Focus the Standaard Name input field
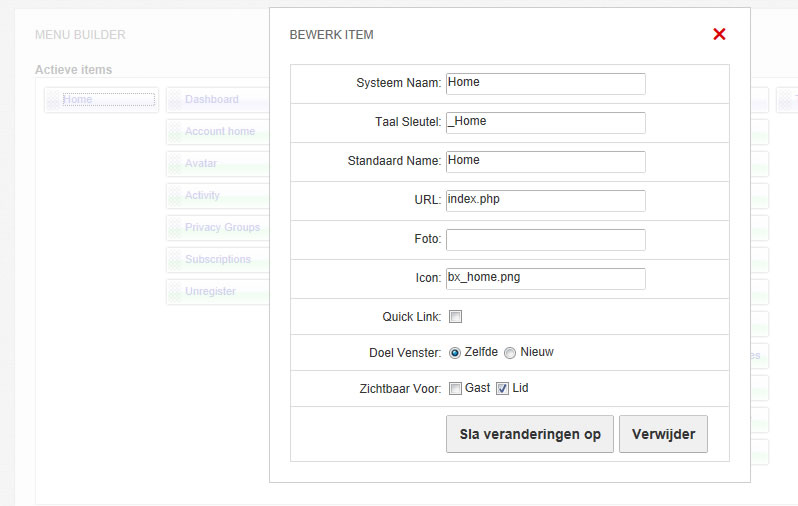 546,162
